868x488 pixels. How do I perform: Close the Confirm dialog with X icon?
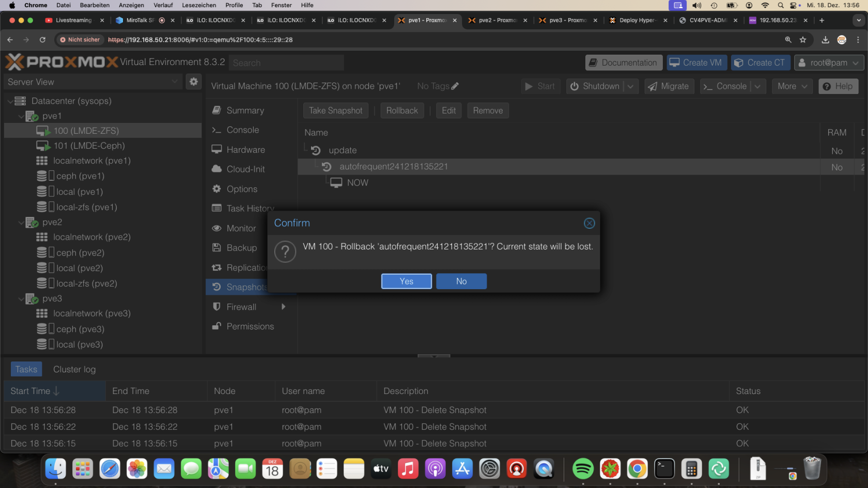click(589, 223)
